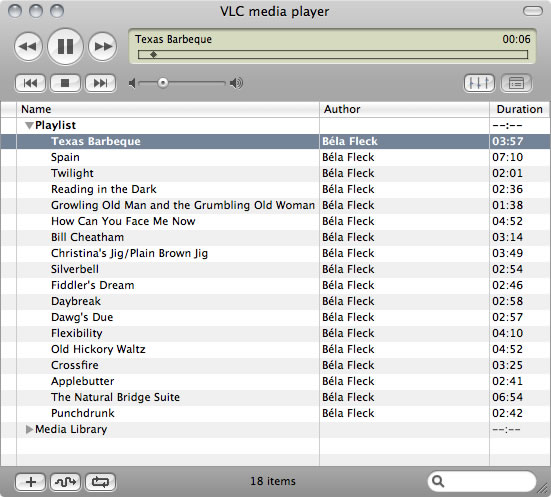The image size is (551, 497).
Task: Skip to the previous track
Action: click(30, 83)
